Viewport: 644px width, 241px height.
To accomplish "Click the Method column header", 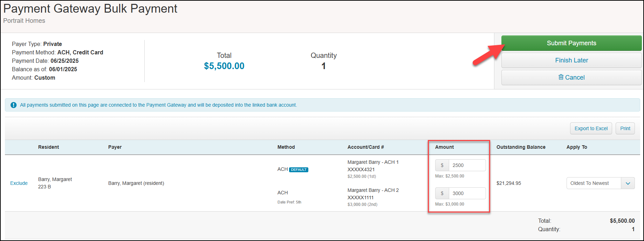I will pos(286,147).
